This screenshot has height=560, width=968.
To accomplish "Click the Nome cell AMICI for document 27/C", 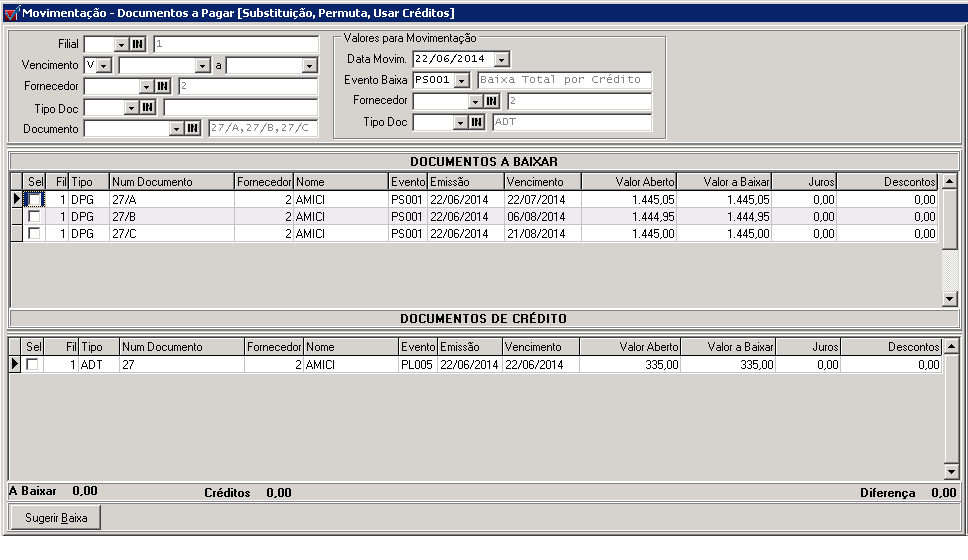I will (340, 233).
